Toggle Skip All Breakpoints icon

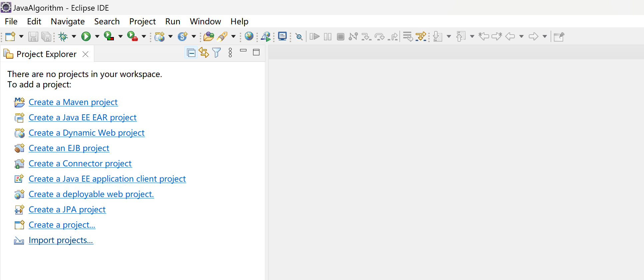point(299,37)
